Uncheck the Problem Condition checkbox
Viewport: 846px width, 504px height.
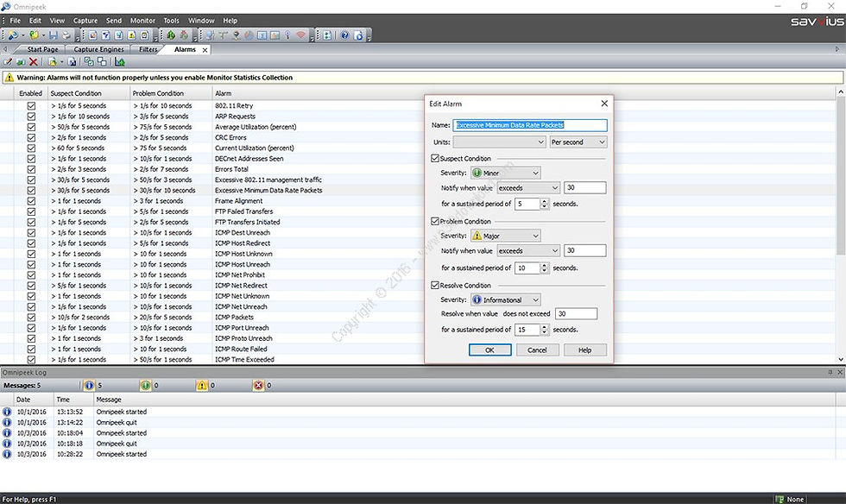tap(435, 221)
